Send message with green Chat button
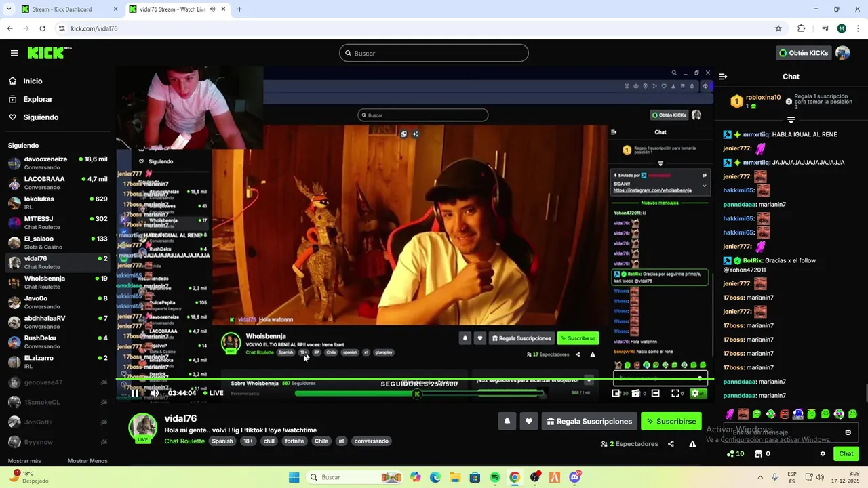This screenshot has height=488, width=868. pyautogui.click(x=846, y=454)
